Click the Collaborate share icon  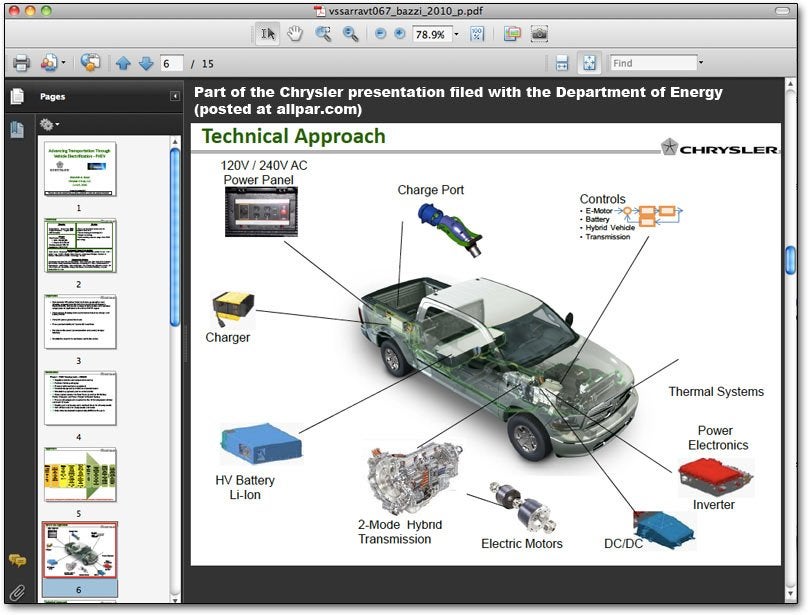coord(91,63)
